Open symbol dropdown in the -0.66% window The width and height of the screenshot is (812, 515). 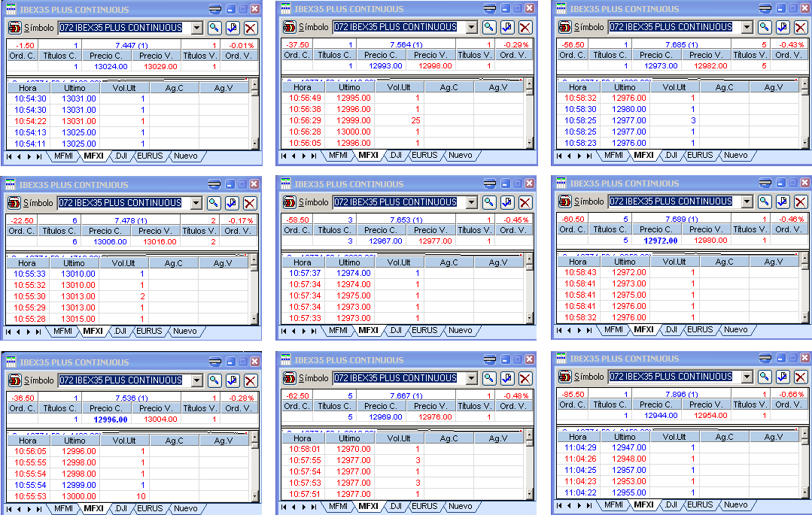pos(747,377)
